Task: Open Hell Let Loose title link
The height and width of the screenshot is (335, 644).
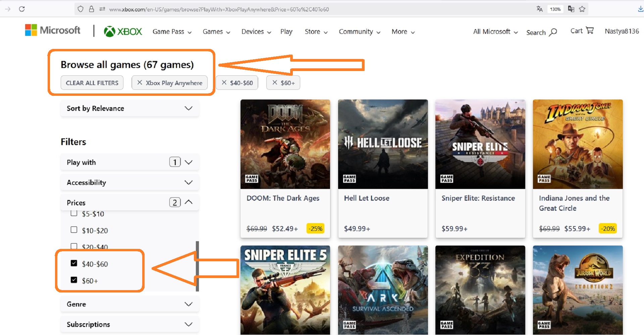Action: pyautogui.click(x=367, y=198)
